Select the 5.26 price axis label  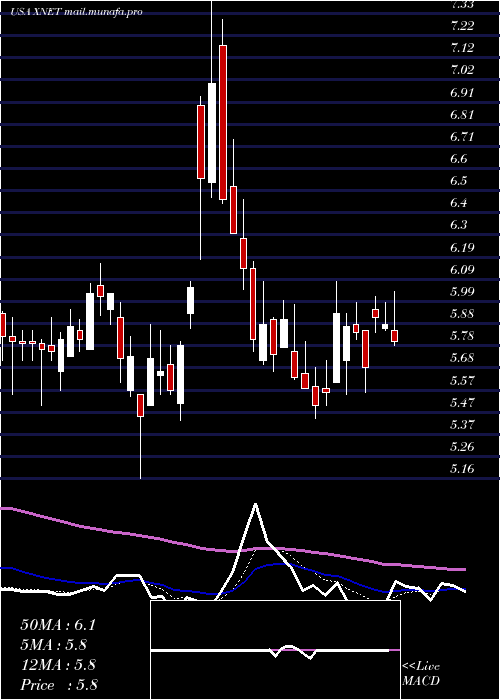(x=462, y=447)
